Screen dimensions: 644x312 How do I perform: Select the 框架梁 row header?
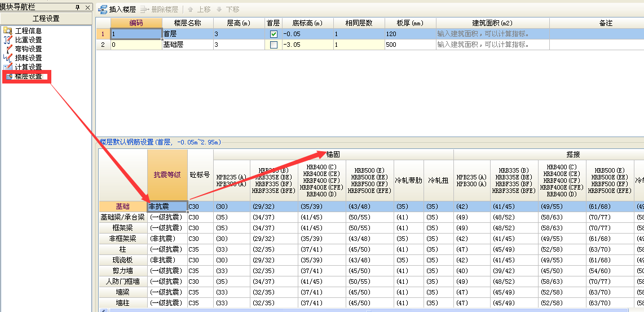[123, 228]
